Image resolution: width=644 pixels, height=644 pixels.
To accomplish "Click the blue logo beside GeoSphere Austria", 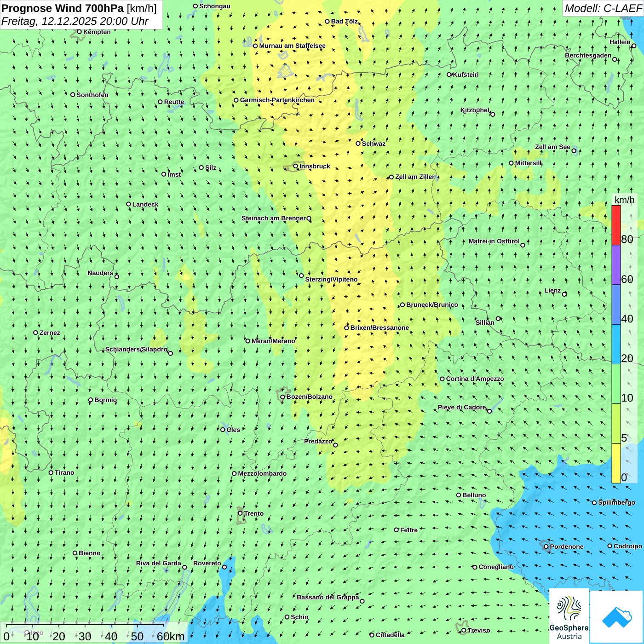I will [616, 617].
